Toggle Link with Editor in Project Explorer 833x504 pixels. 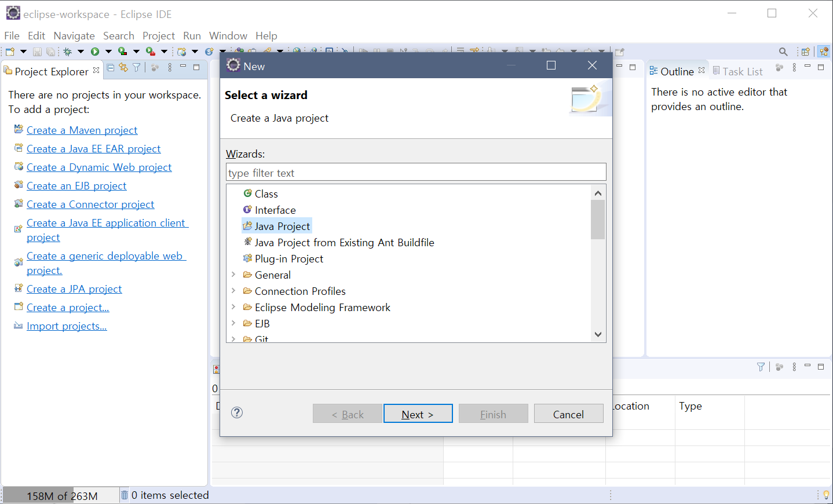(x=123, y=68)
